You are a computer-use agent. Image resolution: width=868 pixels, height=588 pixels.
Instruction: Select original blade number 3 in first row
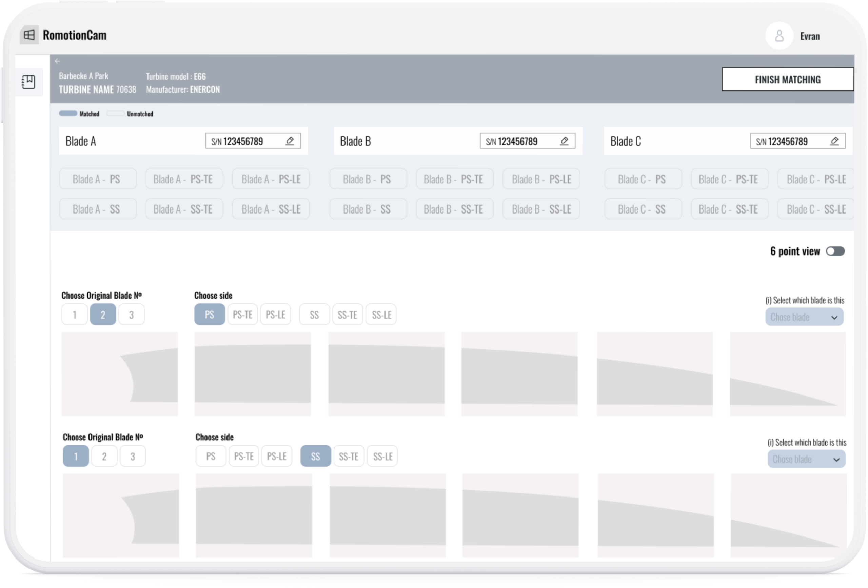coord(132,315)
